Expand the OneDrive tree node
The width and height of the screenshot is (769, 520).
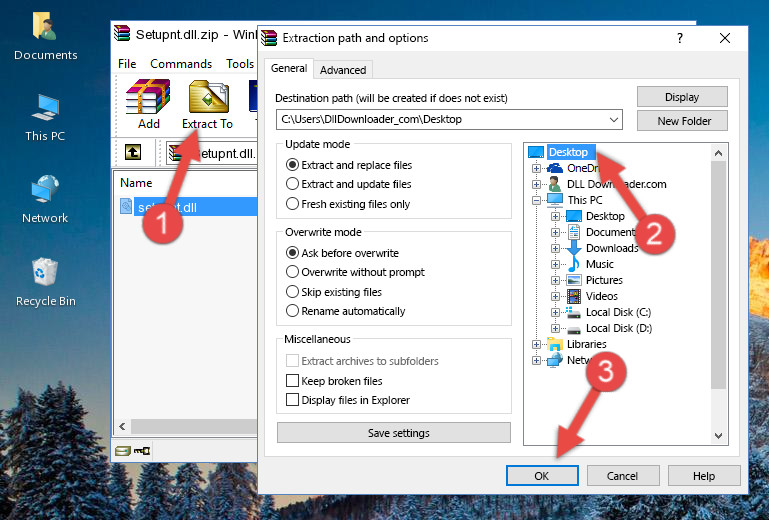point(536,168)
